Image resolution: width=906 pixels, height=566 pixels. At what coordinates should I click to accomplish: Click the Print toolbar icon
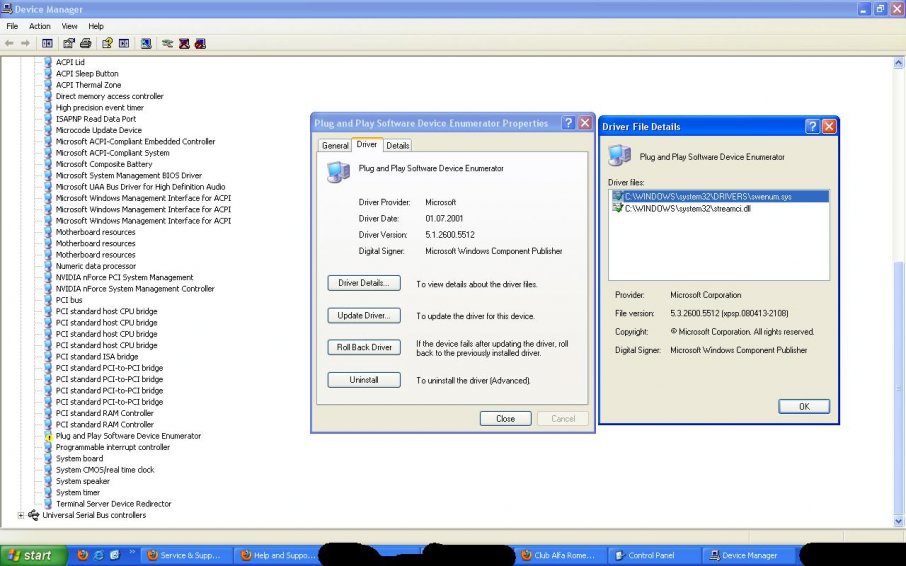[x=85, y=44]
